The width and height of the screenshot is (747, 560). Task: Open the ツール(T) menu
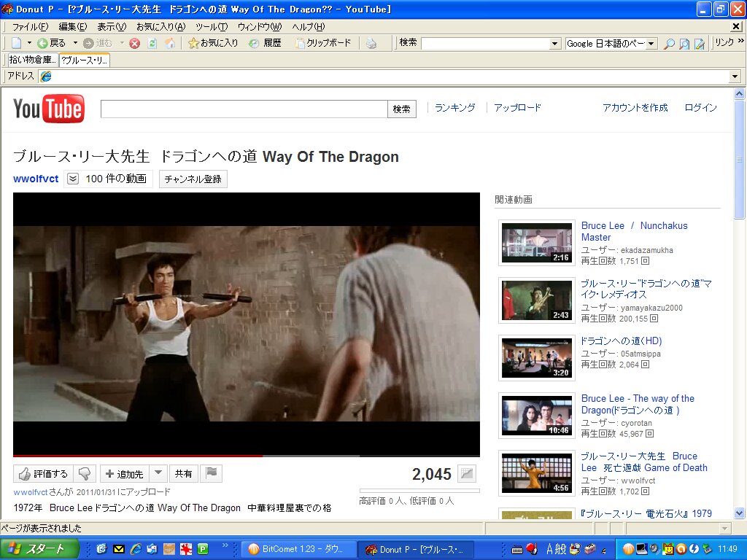point(212,27)
